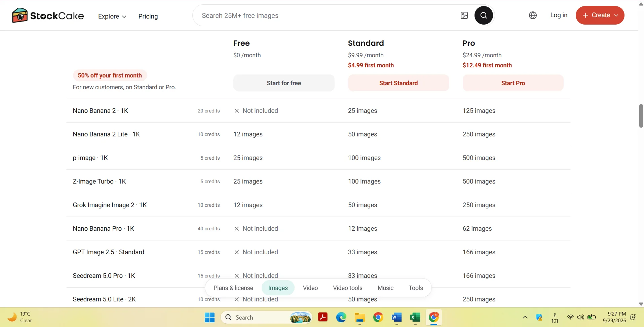644x327 pixels.
Task: Open the battery status tray icon
Action: click(x=592, y=317)
